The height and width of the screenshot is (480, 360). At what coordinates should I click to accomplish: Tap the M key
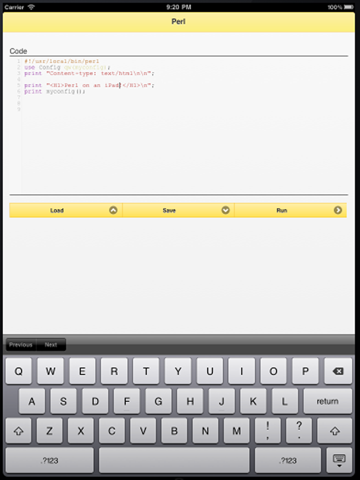[237, 431]
